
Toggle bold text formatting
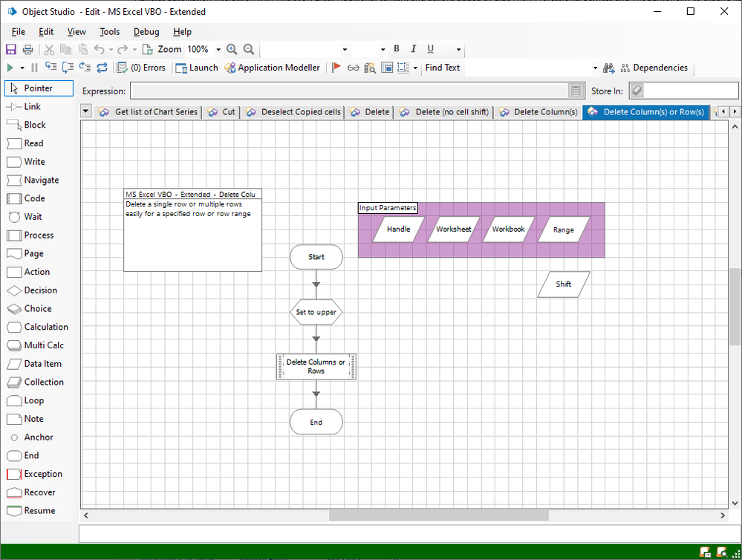click(x=397, y=49)
